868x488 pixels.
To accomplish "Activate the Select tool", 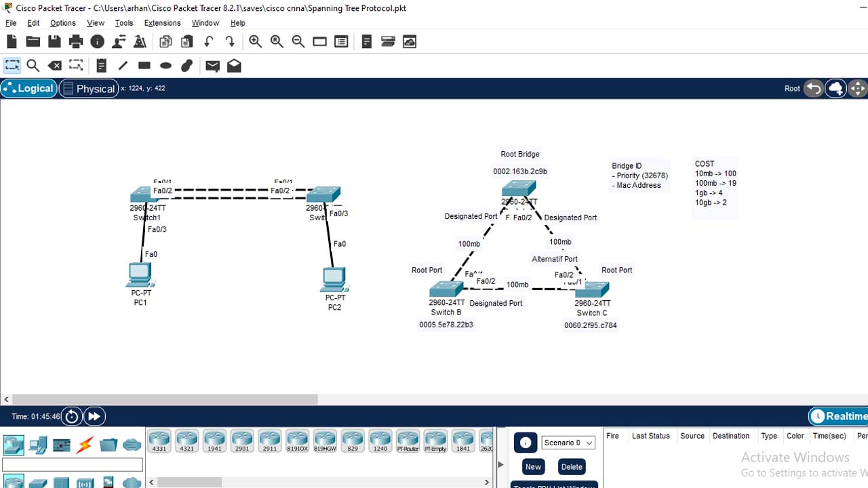I will pyautogui.click(x=12, y=66).
